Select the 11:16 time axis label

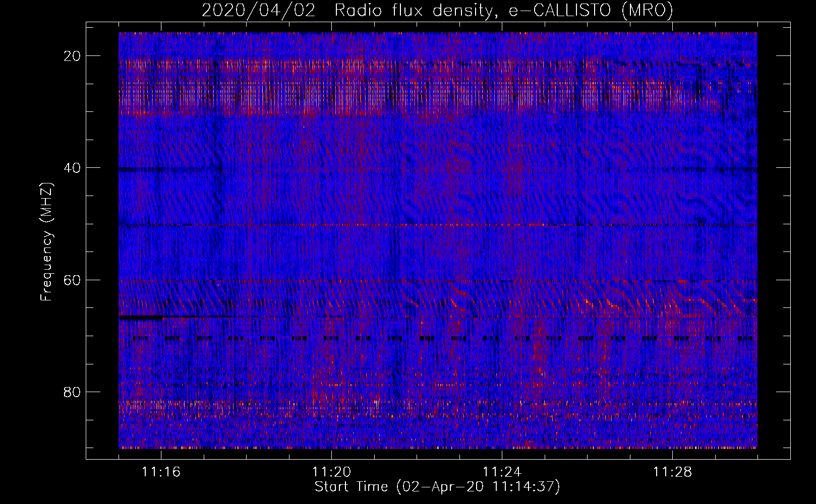pos(161,472)
